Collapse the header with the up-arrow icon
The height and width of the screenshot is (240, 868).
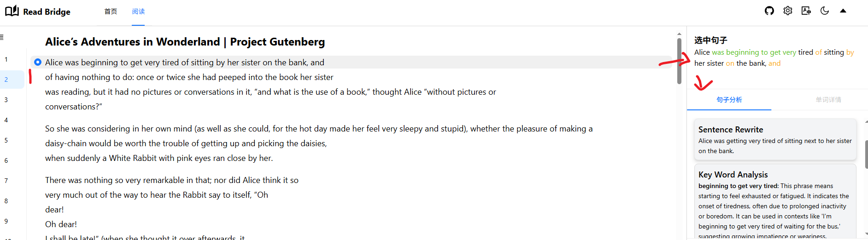coord(843,11)
